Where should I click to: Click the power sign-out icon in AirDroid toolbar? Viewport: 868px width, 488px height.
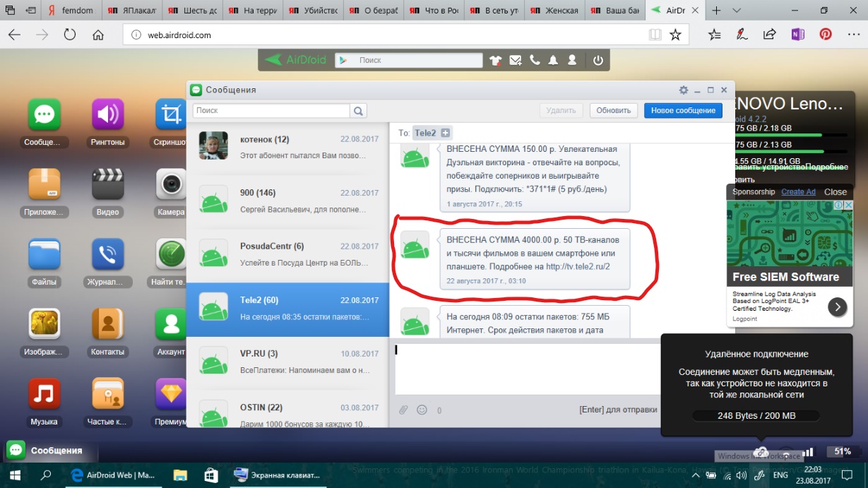point(598,60)
